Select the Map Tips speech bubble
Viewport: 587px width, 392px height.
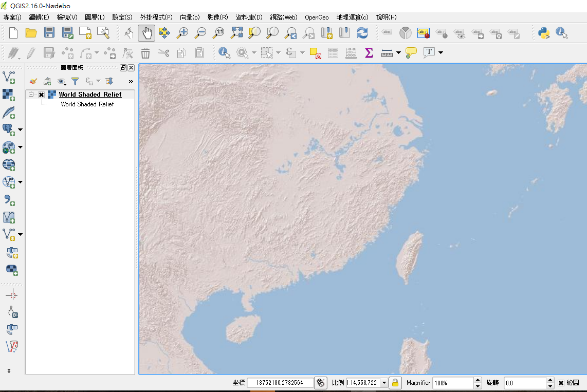[411, 53]
